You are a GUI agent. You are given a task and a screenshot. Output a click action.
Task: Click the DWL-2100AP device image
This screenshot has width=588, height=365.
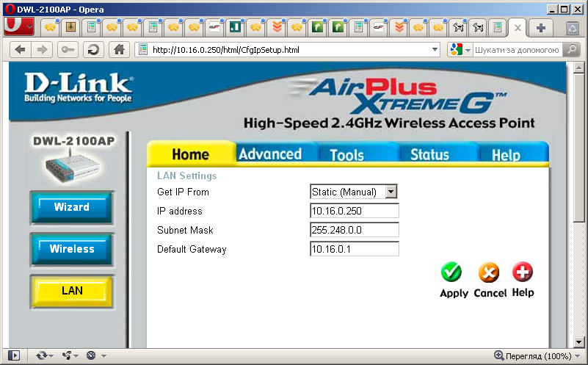pos(73,165)
